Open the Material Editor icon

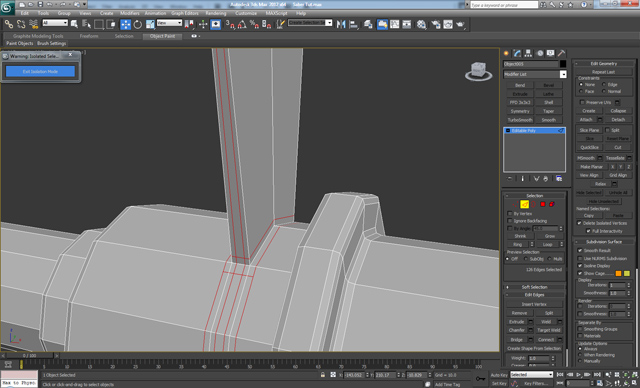[422, 24]
